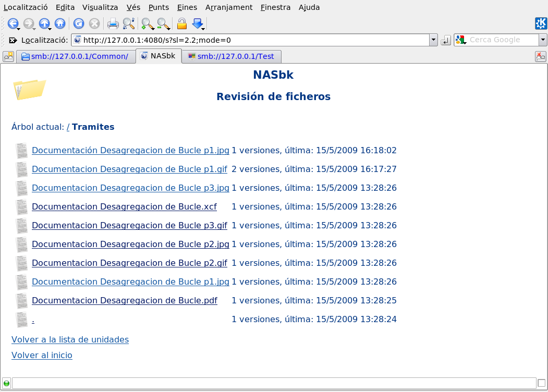548x392 pixels.
Task: Click the root slash link in Árbol actual
Action: pos(68,127)
